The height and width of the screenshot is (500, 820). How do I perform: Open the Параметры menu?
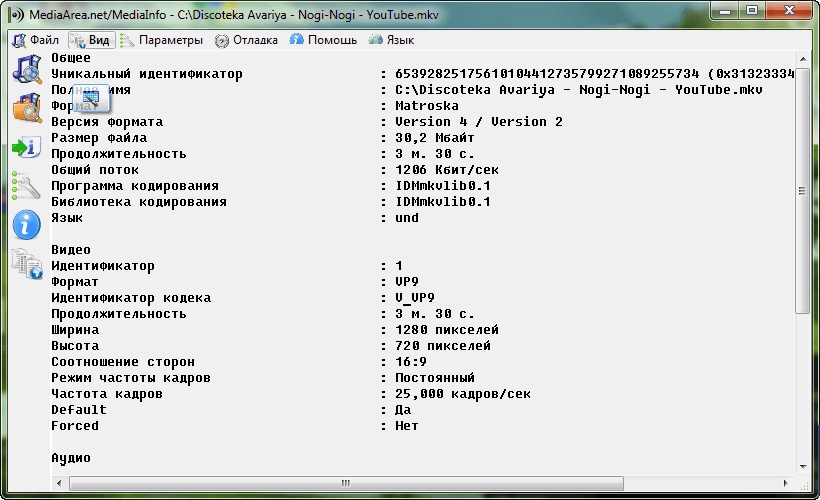[162, 40]
